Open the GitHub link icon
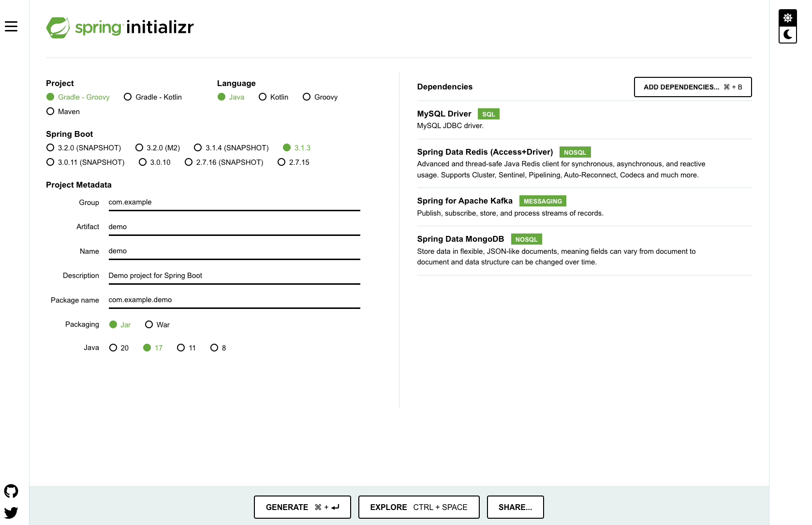 pyautogui.click(x=11, y=491)
